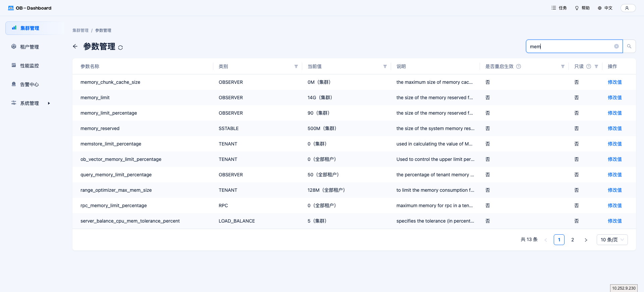The image size is (644, 292).
Task: Focus the parameter search input field
Action: (570, 46)
